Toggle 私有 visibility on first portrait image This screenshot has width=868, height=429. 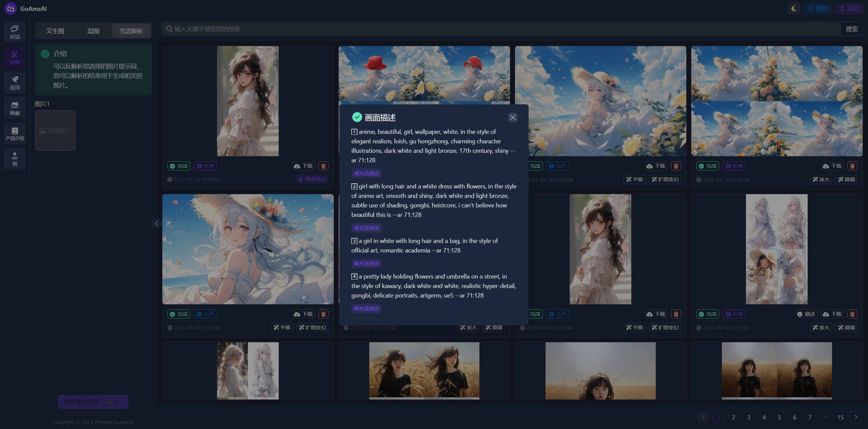click(205, 166)
